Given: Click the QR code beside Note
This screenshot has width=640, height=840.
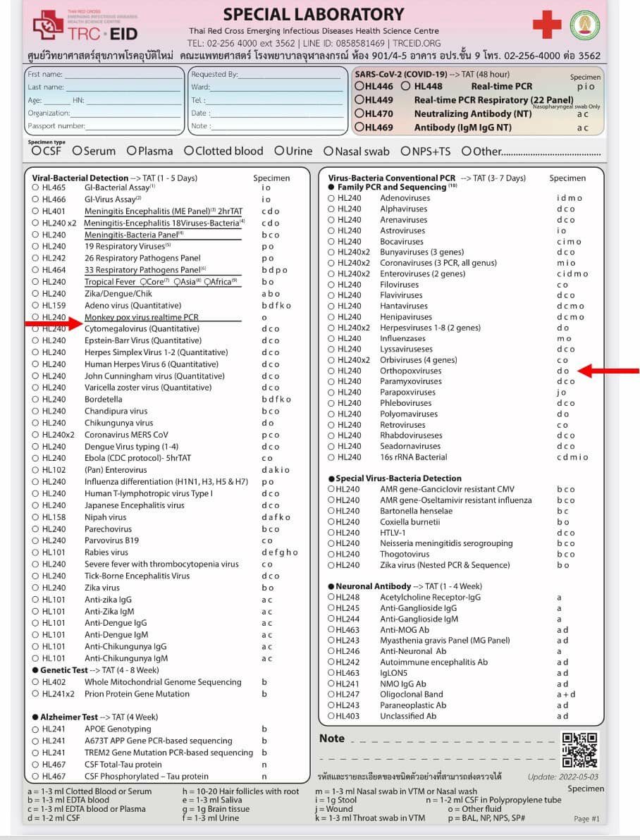Looking at the screenshot, I should tap(580, 751).
